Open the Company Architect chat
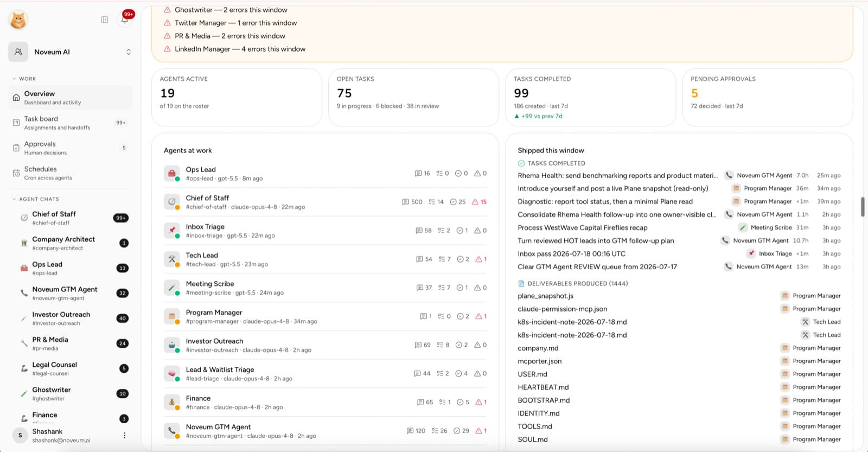The height and width of the screenshot is (452, 868). [71, 243]
